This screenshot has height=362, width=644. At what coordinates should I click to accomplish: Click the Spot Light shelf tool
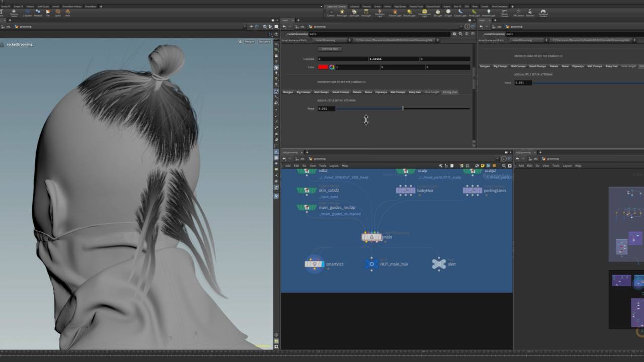(354, 12)
